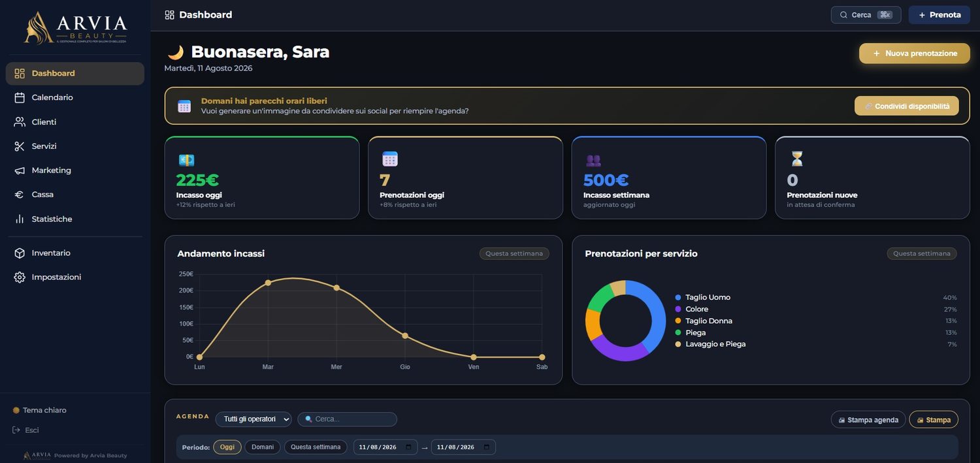The height and width of the screenshot is (463, 980).
Task: Open the Statistiche bar chart icon
Action: [x=20, y=219]
